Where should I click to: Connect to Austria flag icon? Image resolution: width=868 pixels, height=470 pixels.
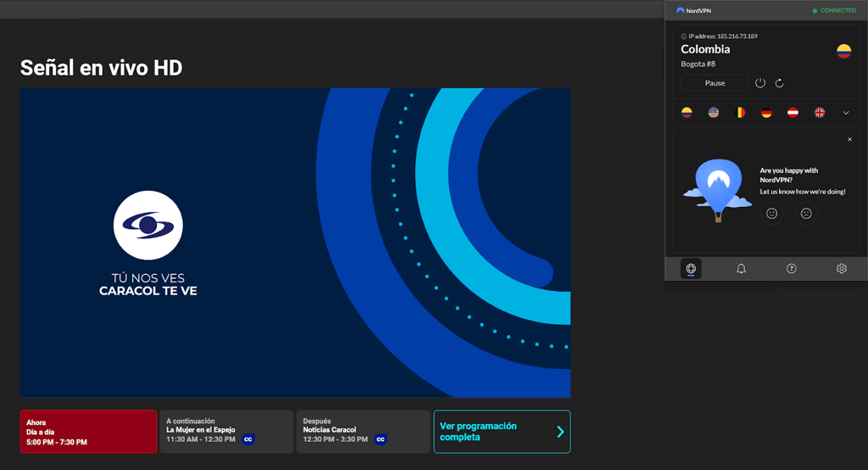pos(793,113)
